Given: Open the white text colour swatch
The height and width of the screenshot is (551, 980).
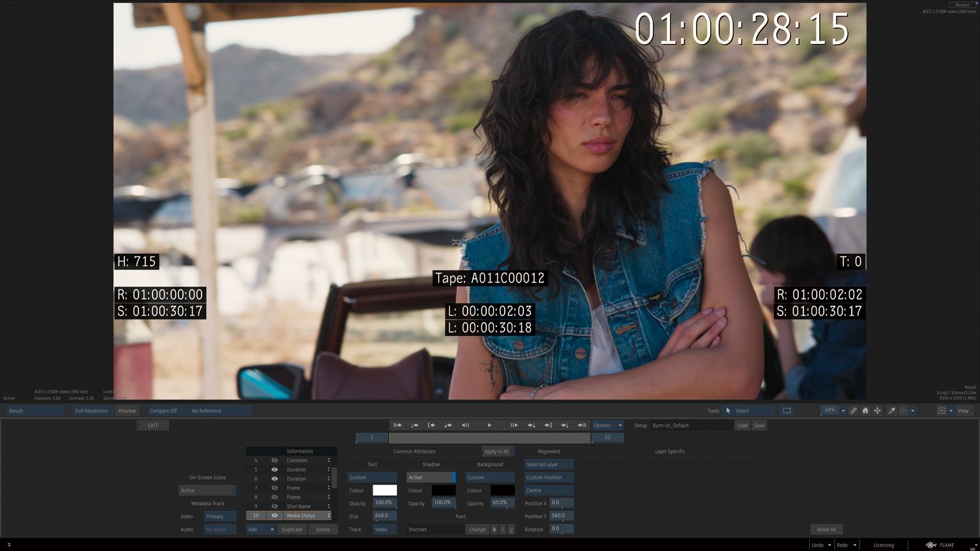Looking at the screenshot, I should [x=385, y=490].
